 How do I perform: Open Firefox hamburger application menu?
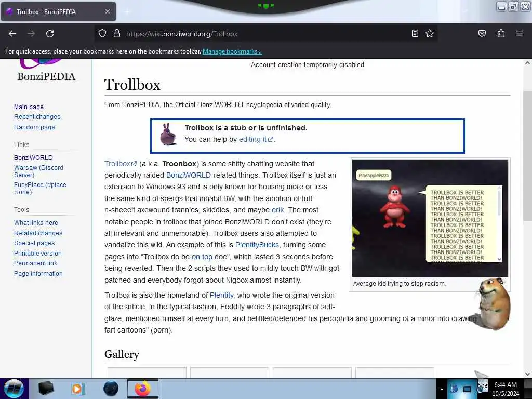[519, 33]
